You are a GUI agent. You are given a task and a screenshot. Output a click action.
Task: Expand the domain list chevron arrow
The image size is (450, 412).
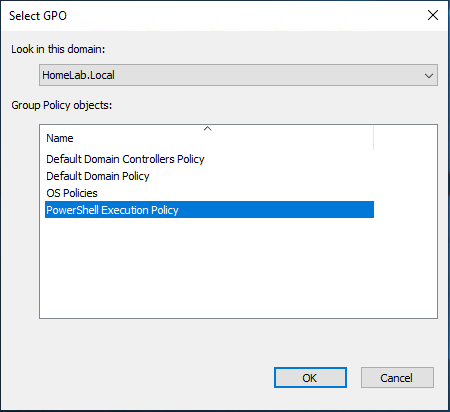(x=429, y=76)
